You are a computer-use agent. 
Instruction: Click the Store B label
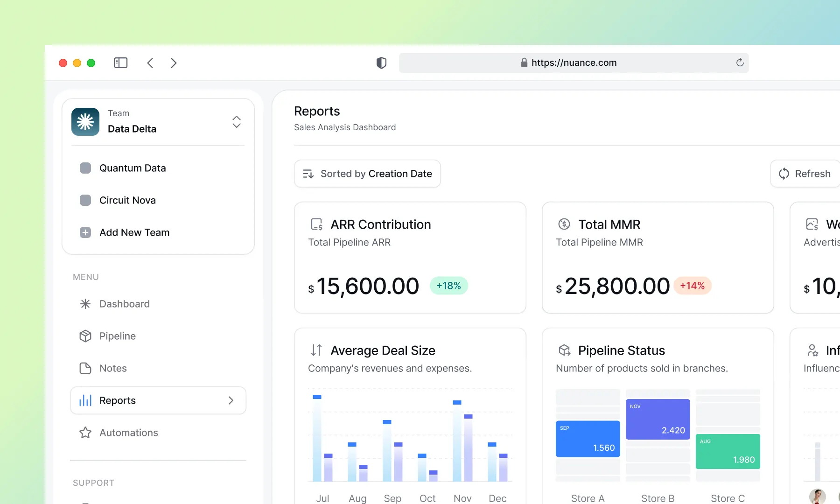[658, 498]
